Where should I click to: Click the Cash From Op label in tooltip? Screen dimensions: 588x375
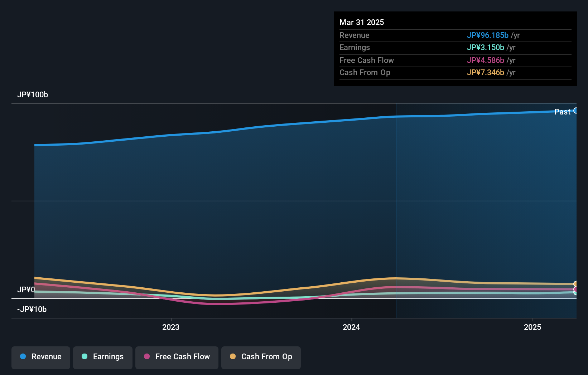click(365, 72)
